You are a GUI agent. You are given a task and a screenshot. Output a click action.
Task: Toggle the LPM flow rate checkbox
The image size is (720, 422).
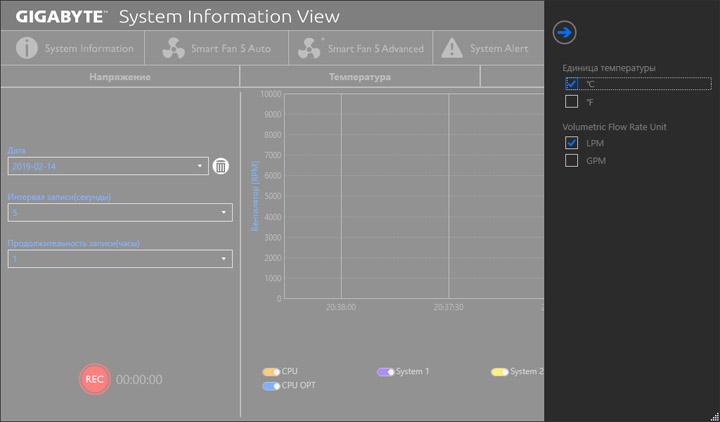pos(572,143)
